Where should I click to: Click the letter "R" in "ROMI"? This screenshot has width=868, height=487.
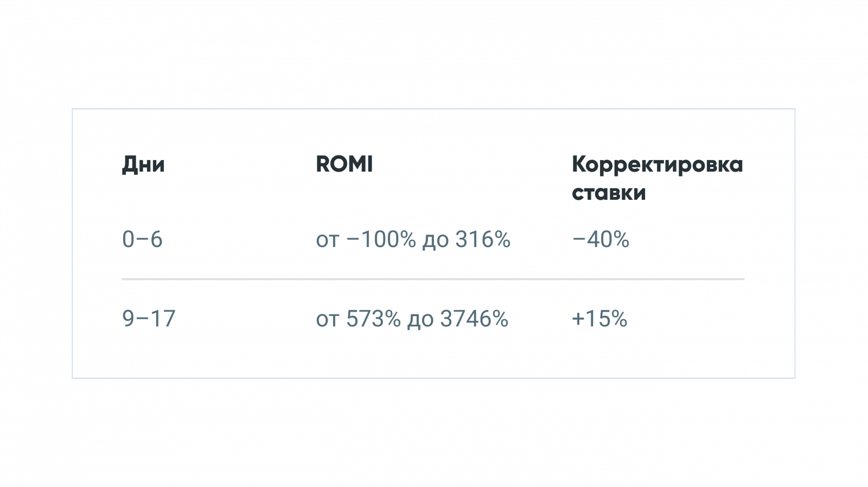[x=323, y=165]
